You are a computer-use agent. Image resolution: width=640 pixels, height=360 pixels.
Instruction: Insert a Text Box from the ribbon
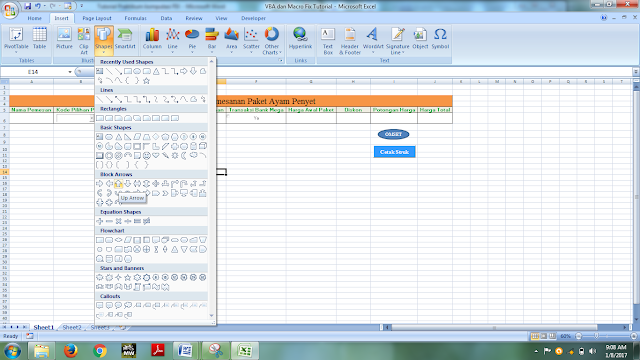328,40
